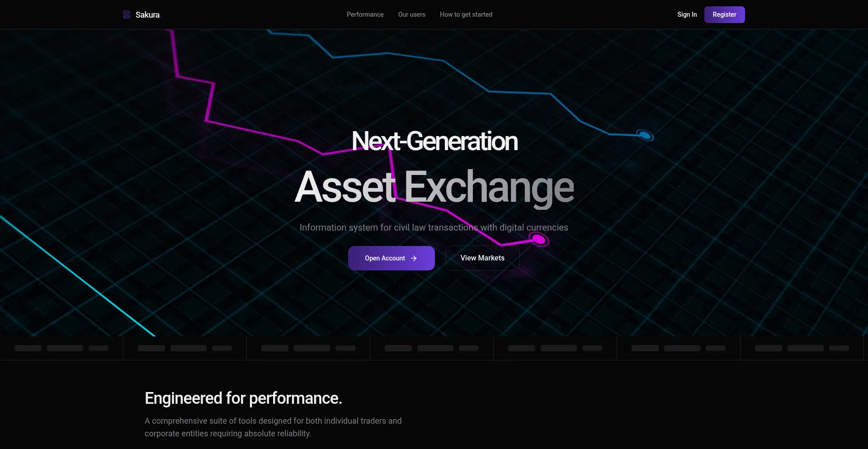The width and height of the screenshot is (868, 449).
Task: Click the View Markets button
Action: (x=482, y=258)
